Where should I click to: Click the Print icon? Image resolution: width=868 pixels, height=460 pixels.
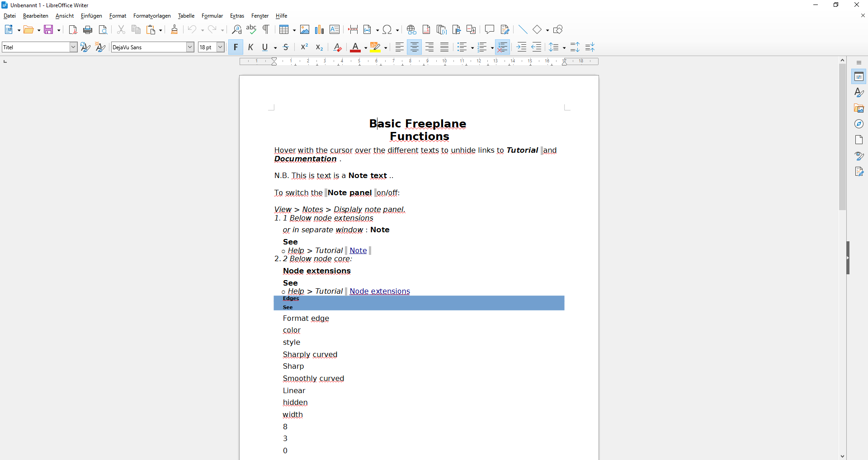coord(88,30)
